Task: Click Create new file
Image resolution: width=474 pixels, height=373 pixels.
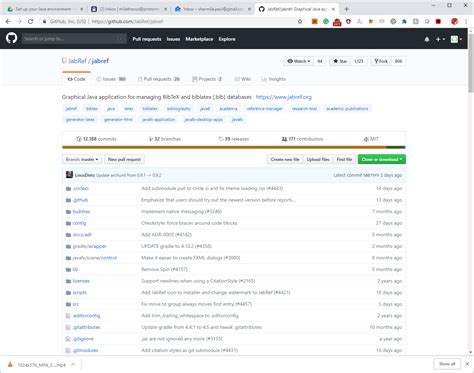Action: [x=285, y=159]
